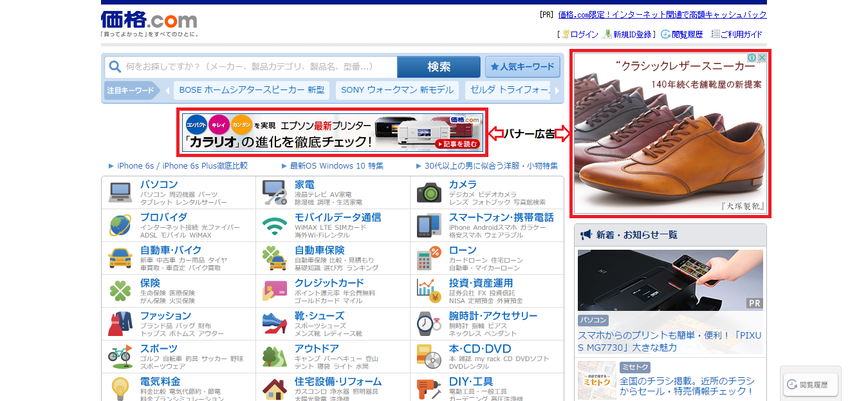Image resolution: width=868 pixels, height=401 pixels.
Task: Open the 投資・資産運用 chart icon
Action: tap(429, 291)
